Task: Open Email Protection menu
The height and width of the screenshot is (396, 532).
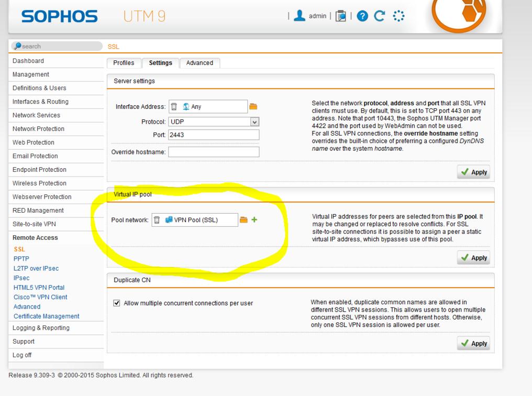Action: click(56, 156)
